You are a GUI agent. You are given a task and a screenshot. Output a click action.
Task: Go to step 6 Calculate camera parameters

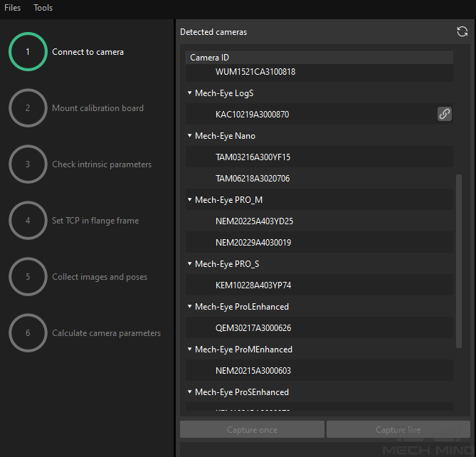[x=85, y=333]
